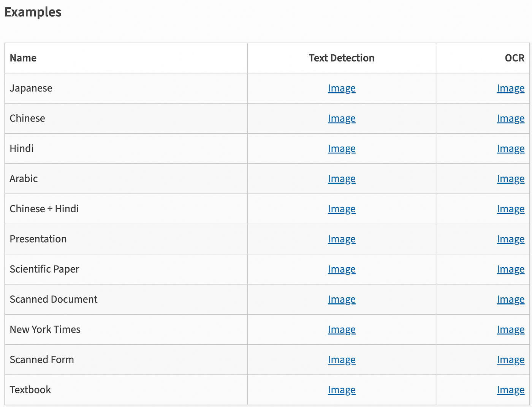The width and height of the screenshot is (532, 407).
Task: Open New York Times OCR image
Action: pos(511,330)
